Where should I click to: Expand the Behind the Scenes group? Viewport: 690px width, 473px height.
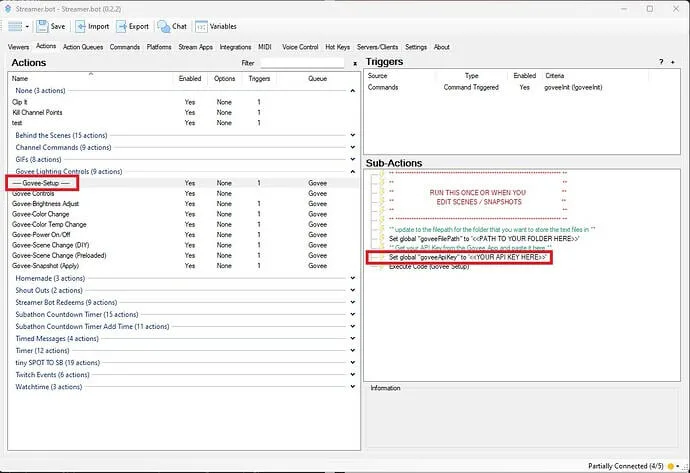(352, 135)
